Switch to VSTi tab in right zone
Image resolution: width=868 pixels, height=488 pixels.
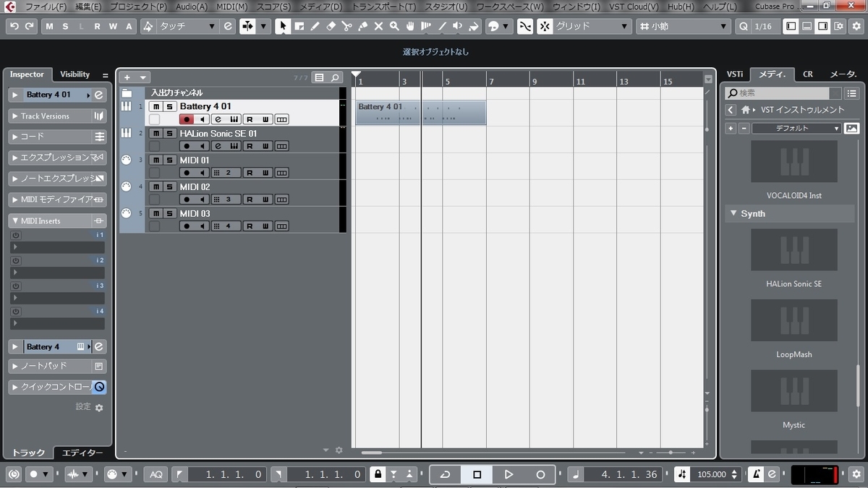pyautogui.click(x=735, y=74)
